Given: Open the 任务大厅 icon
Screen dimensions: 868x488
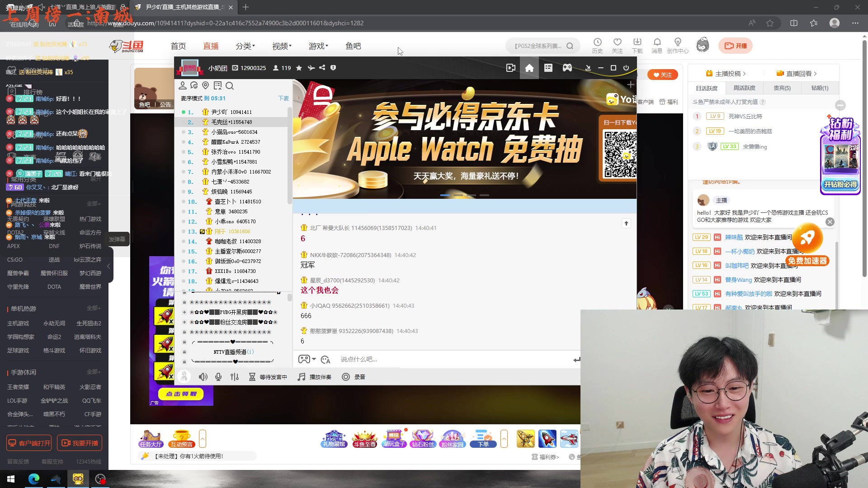Looking at the screenshot, I should click(x=151, y=439).
